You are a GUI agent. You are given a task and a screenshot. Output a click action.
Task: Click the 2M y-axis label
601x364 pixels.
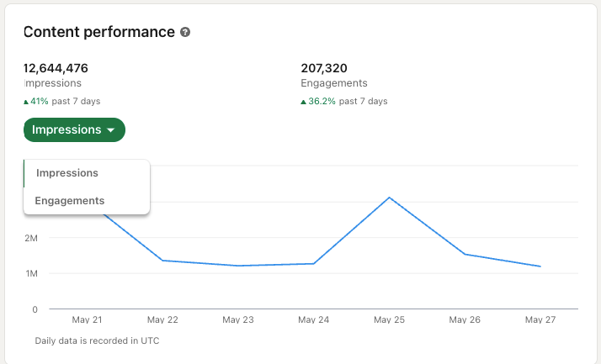pos(31,238)
